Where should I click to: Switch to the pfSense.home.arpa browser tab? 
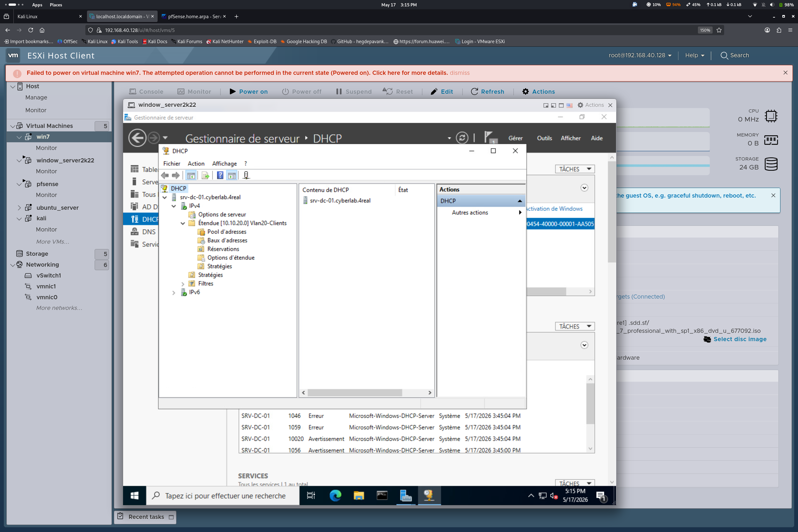[194, 16]
